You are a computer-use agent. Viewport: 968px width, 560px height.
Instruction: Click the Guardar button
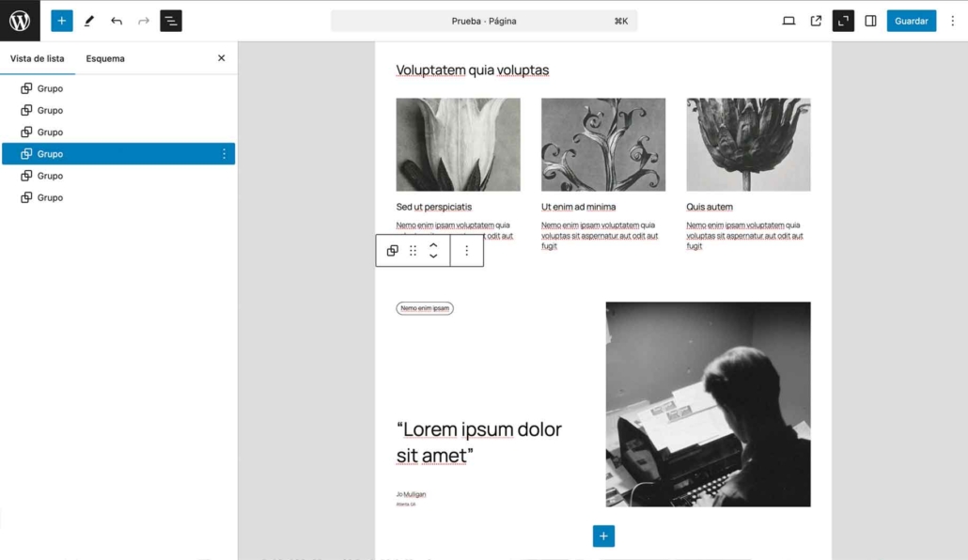click(911, 21)
